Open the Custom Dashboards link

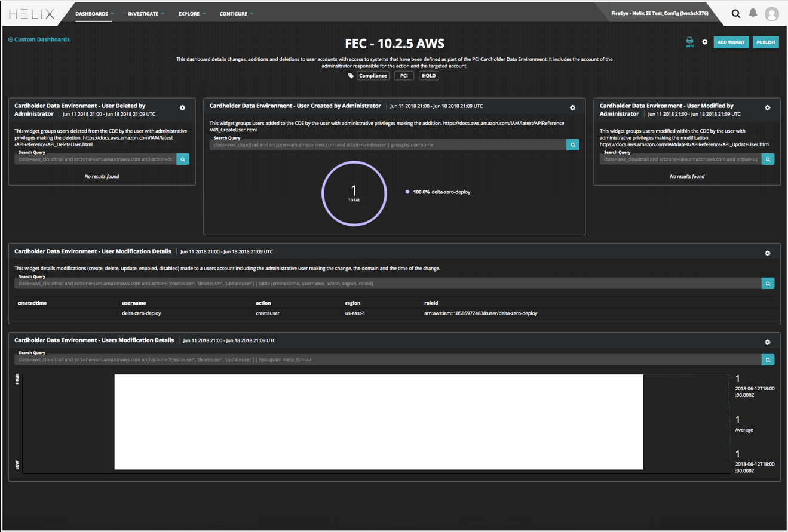[42, 39]
